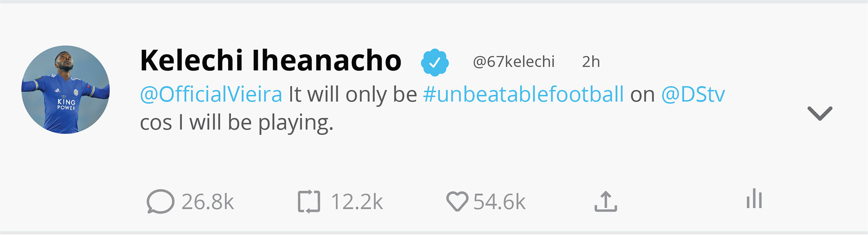Like the tweet with the heart icon
Viewport: 868px width, 235px height.
point(457,201)
